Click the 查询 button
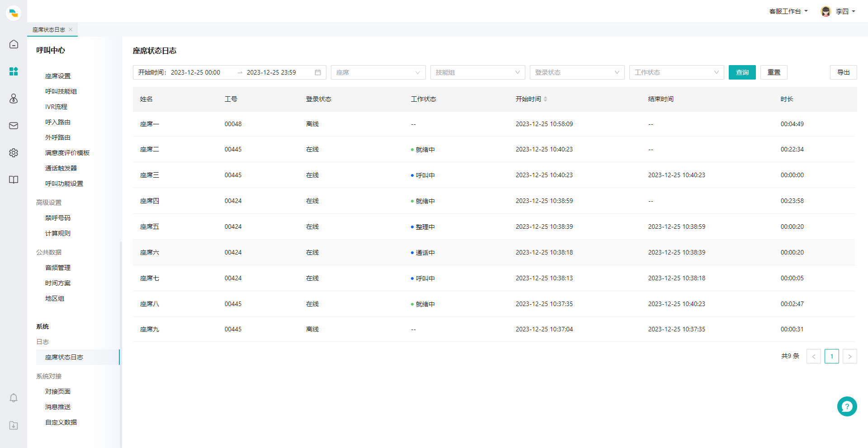 click(x=742, y=72)
